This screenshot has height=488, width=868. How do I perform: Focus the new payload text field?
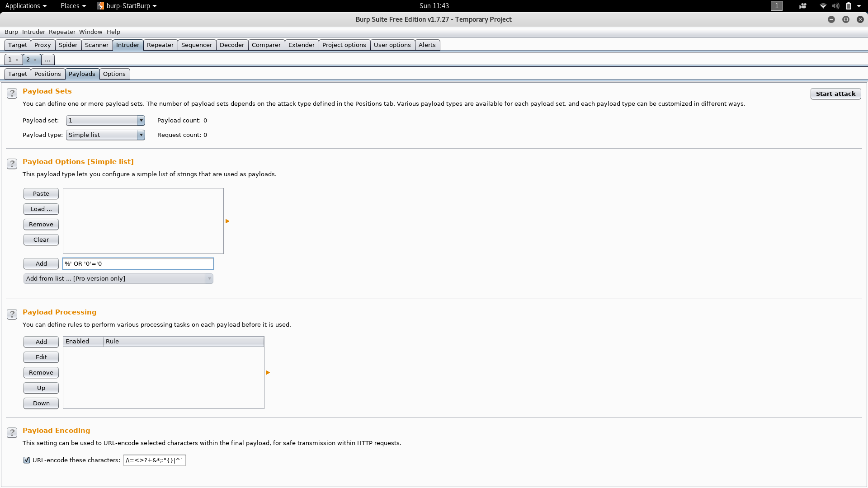point(138,263)
